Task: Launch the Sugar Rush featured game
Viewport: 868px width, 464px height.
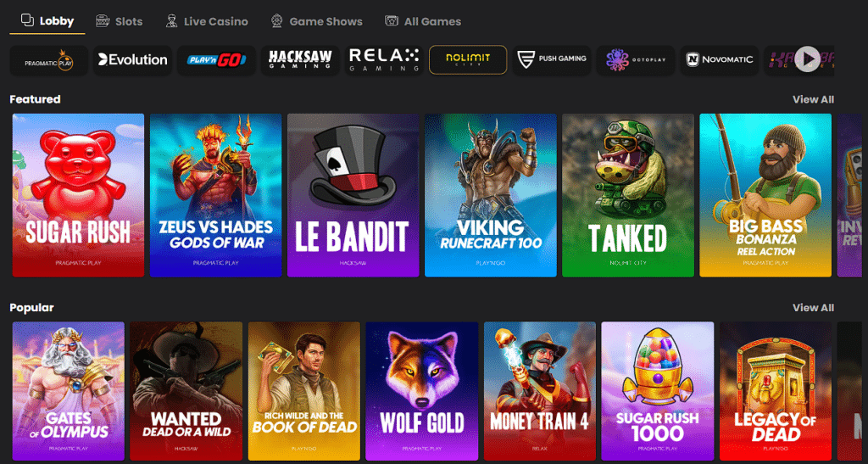Action: coord(78,195)
